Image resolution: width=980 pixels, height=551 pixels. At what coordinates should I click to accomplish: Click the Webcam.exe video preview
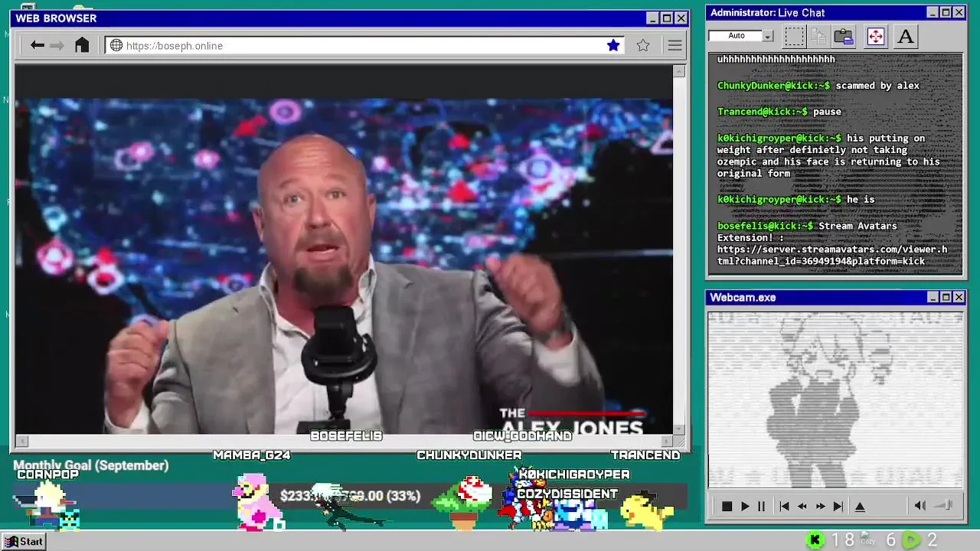tap(835, 399)
